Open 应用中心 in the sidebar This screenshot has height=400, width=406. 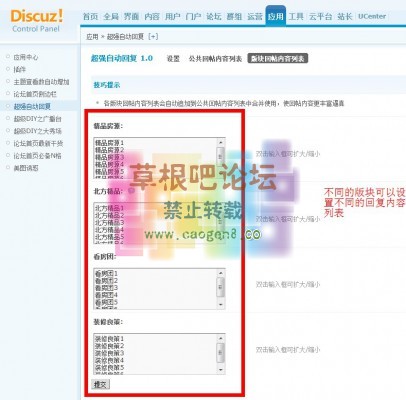(x=26, y=57)
